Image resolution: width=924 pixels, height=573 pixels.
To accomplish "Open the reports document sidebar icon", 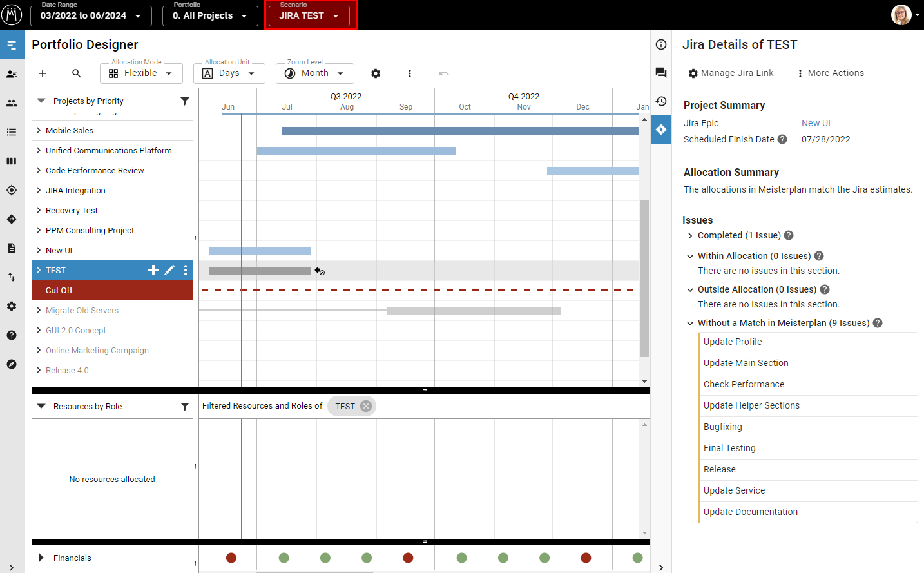I will pos(12,248).
